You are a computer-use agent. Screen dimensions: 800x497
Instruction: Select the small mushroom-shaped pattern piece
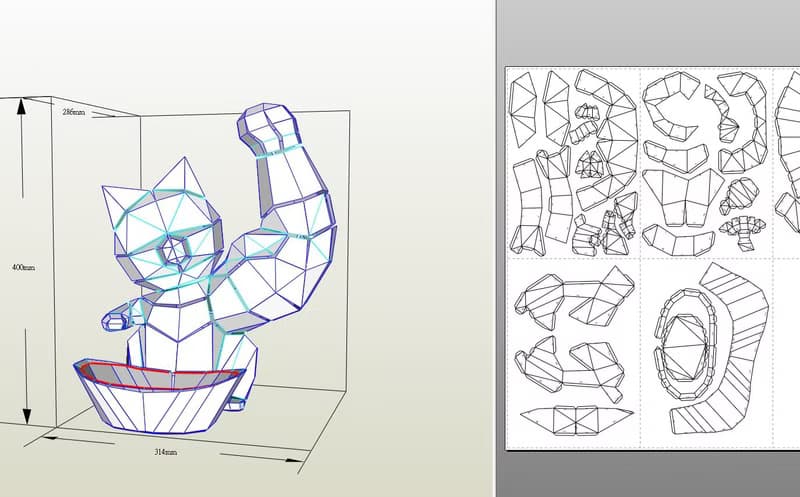point(741,225)
